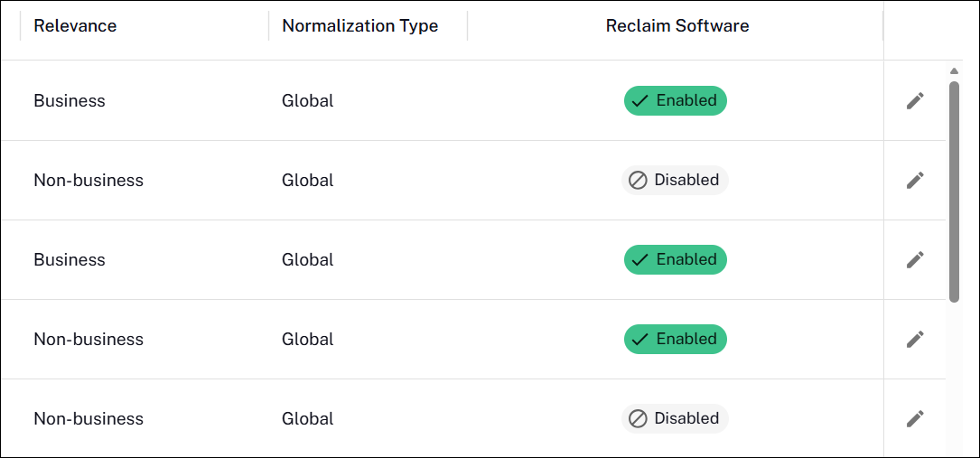Click pencil icon in fourth row
This screenshot has height=458, width=980.
[915, 340]
